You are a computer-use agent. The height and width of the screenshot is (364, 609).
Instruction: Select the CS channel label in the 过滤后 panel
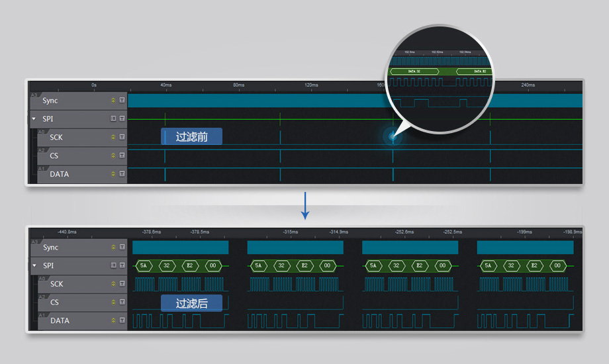point(54,302)
